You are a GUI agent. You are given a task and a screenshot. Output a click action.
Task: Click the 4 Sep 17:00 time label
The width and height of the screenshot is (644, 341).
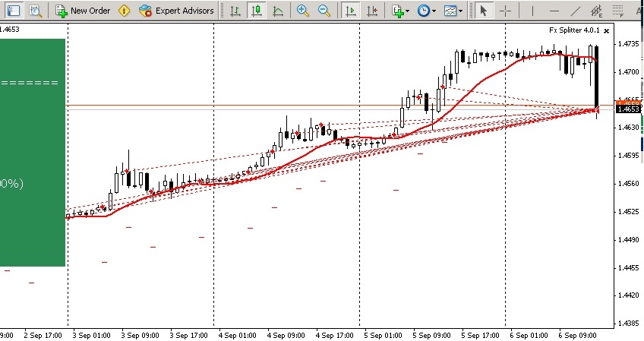(334, 335)
